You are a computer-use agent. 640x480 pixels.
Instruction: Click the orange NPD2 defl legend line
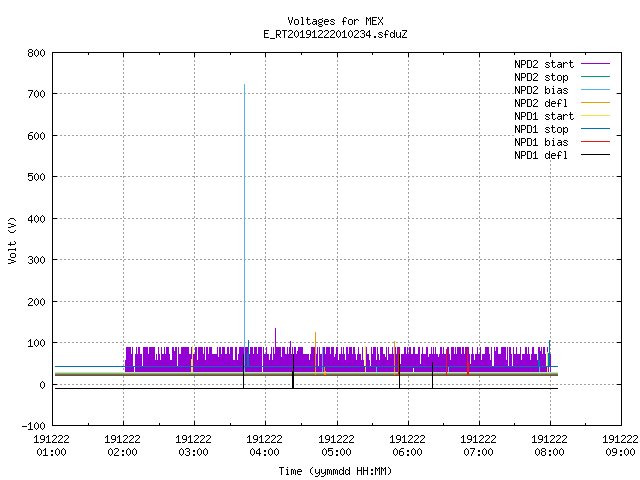click(596, 102)
